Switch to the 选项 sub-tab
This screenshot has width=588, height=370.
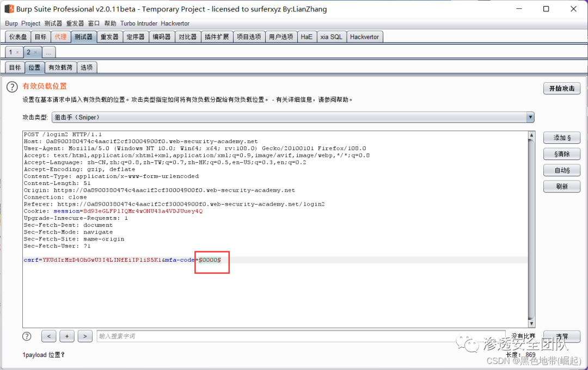(x=87, y=67)
